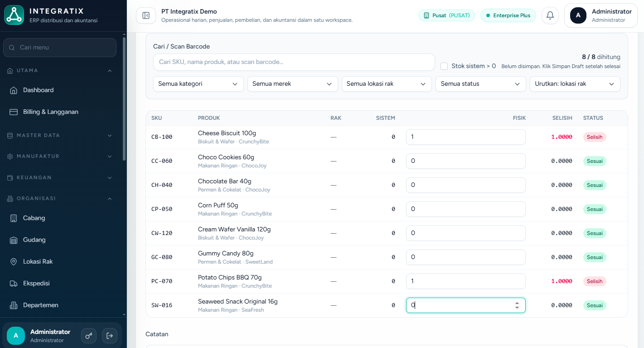Image resolution: width=644 pixels, height=348 pixels.
Task: Go to Lokasi Rak menu item
Action: coord(60,262)
